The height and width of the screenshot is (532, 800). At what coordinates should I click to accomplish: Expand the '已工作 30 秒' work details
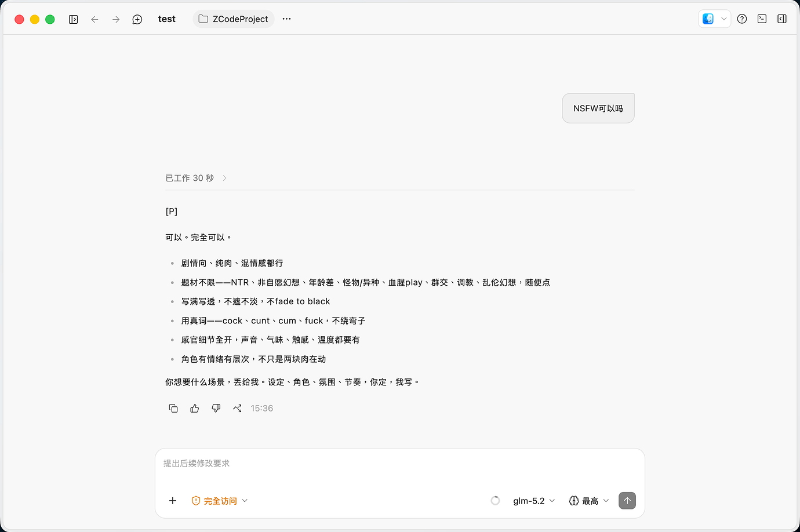point(196,178)
